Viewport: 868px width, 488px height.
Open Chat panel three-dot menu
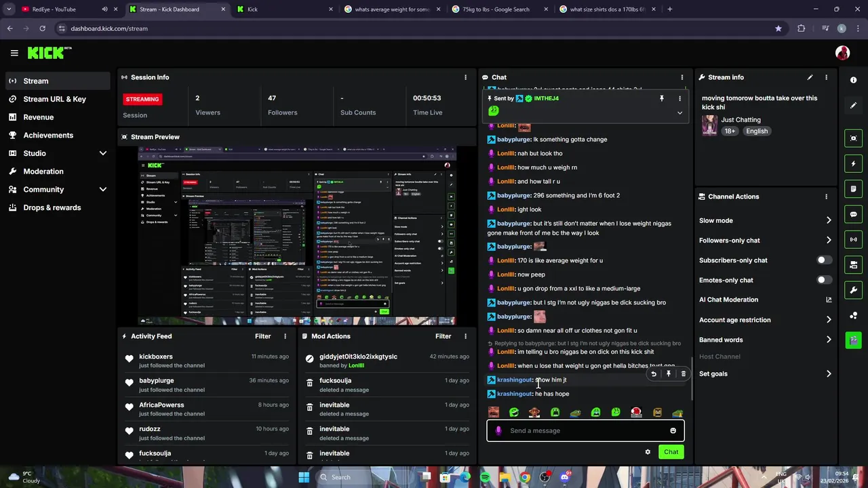pyautogui.click(x=682, y=77)
